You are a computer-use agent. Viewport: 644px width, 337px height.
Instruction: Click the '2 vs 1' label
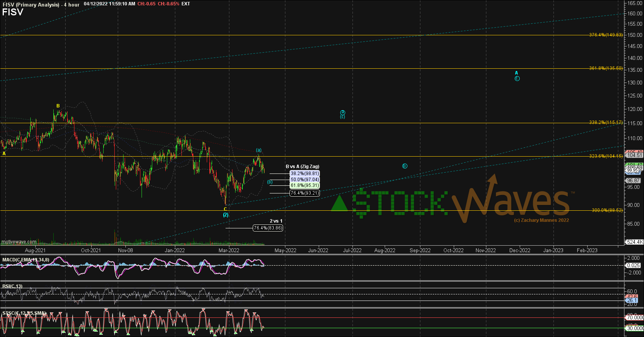(x=276, y=221)
